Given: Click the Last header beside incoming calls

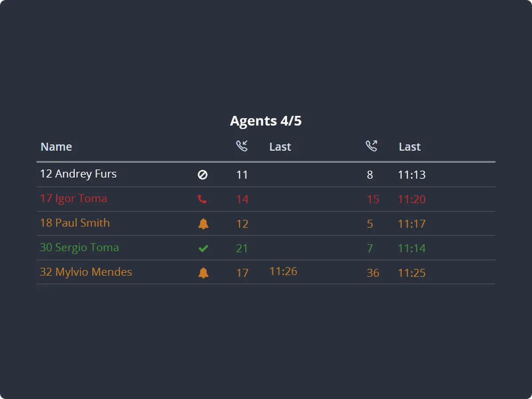Looking at the screenshot, I should click(x=280, y=147).
